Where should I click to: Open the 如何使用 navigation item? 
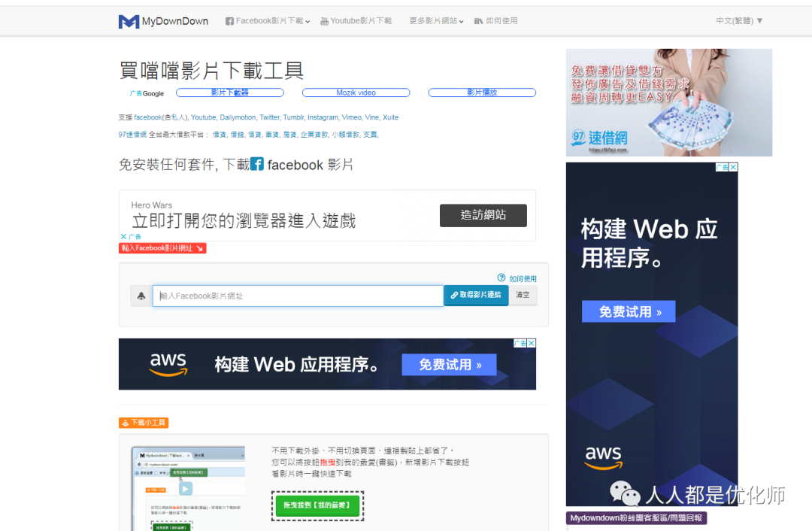495,21
